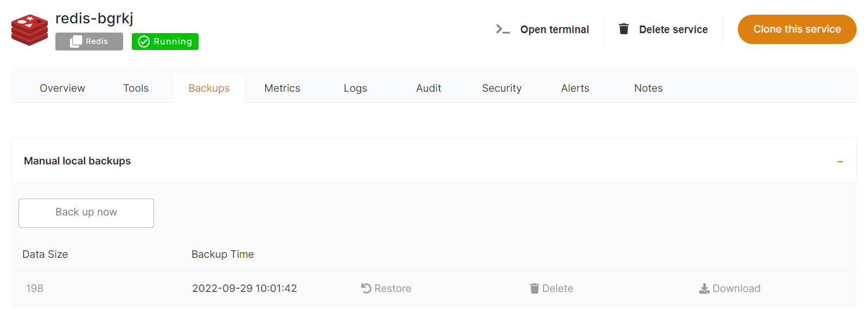View the Audit tab
Viewport: 868px width, 324px height.
[429, 88]
